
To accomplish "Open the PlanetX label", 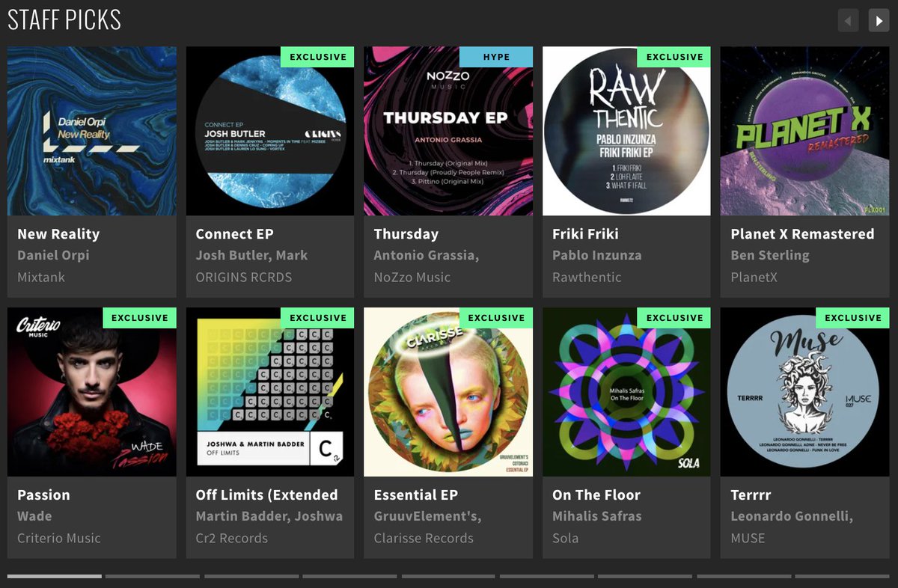I will 754,277.
